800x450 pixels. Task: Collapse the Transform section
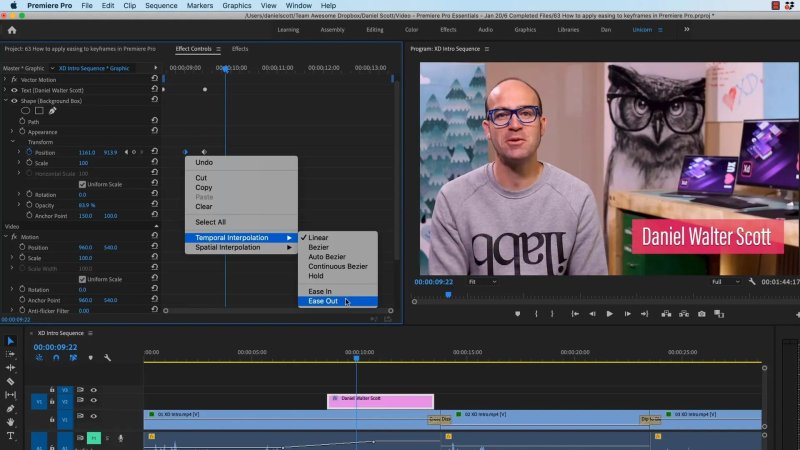click(x=12, y=142)
